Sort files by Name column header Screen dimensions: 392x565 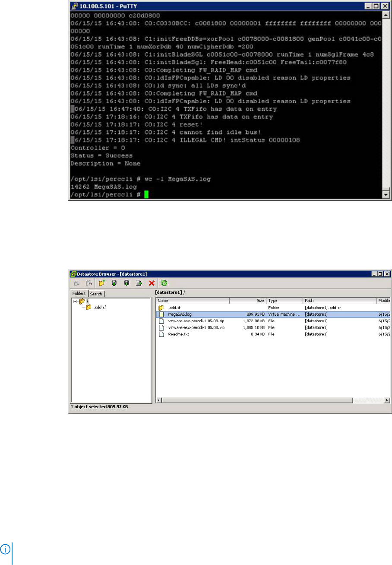tap(193, 301)
